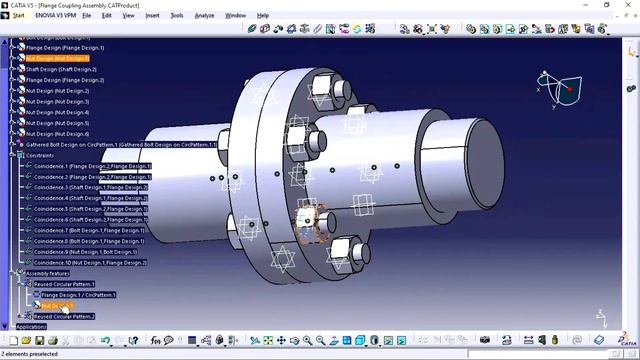Collapse the Assembly features node
The image size is (640, 360).
click(12, 273)
